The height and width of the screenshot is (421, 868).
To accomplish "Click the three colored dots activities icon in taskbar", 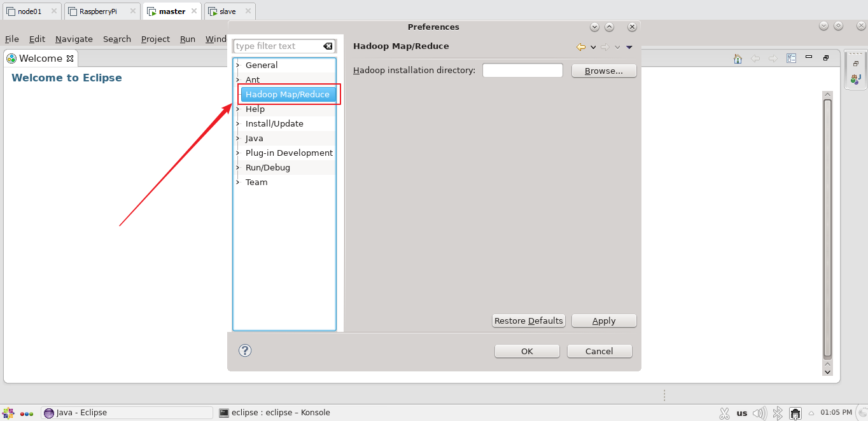I will point(27,413).
